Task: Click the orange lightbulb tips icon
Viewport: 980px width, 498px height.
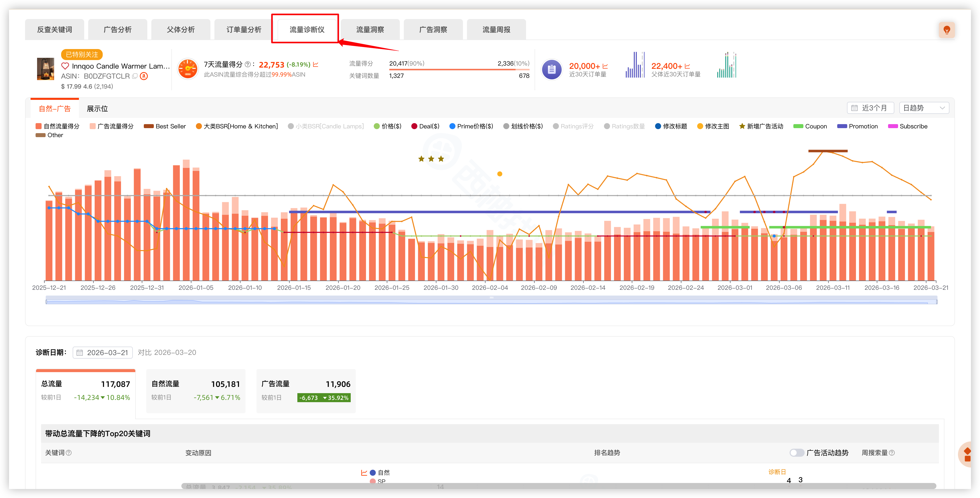Action: coord(946,30)
